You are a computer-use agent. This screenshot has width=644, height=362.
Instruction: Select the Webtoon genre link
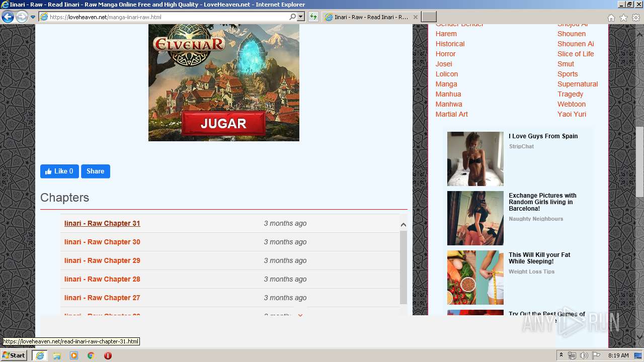572,104
